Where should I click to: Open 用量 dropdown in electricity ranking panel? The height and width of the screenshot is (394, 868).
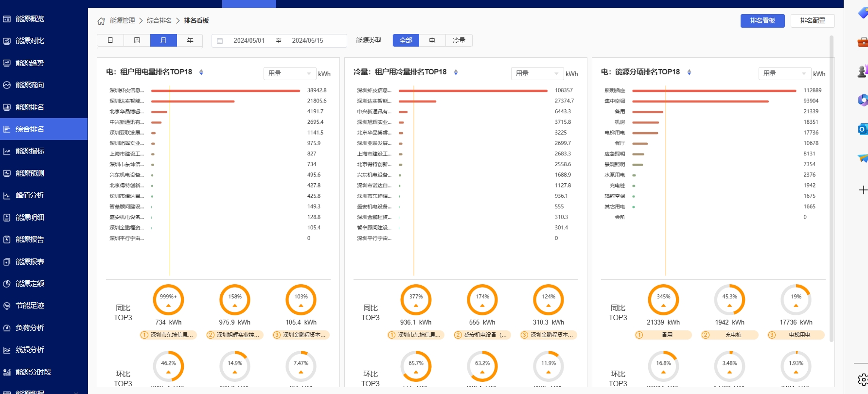click(x=289, y=73)
